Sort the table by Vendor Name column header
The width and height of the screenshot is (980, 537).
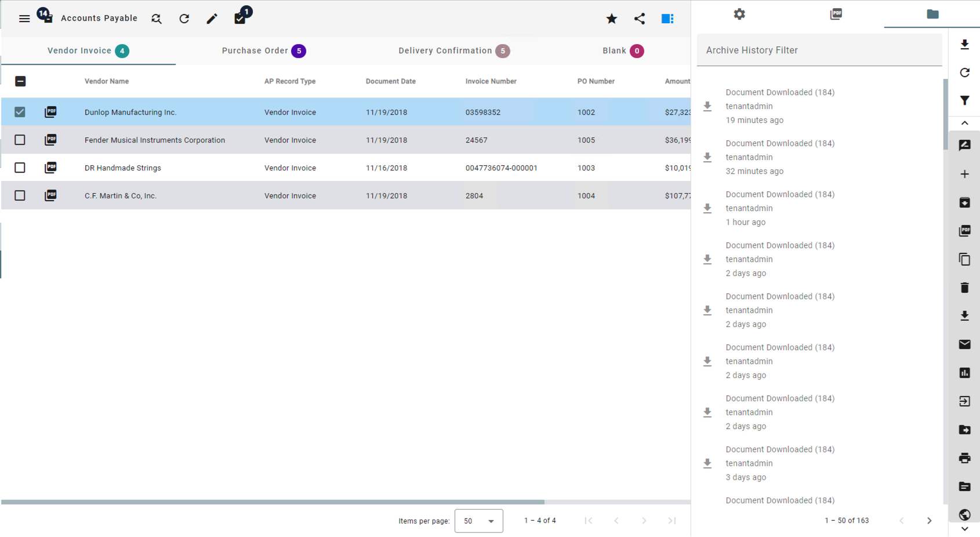tap(107, 81)
